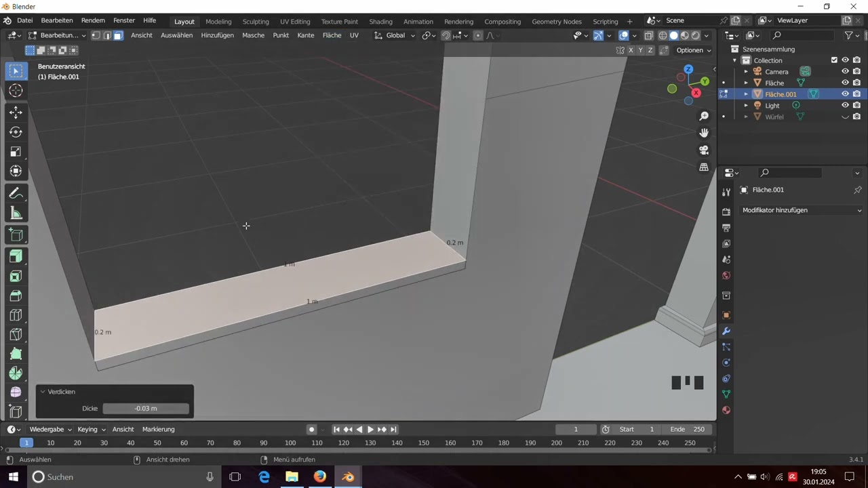This screenshot has height=488, width=868.
Task: Collapse the Collection tree in outliner
Action: coord(734,60)
